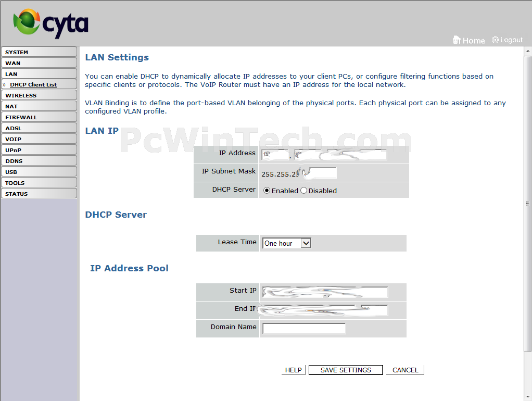Viewport: 532px width, 401px height.
Task: Click the Lease Time label
Action: (237, 242)
